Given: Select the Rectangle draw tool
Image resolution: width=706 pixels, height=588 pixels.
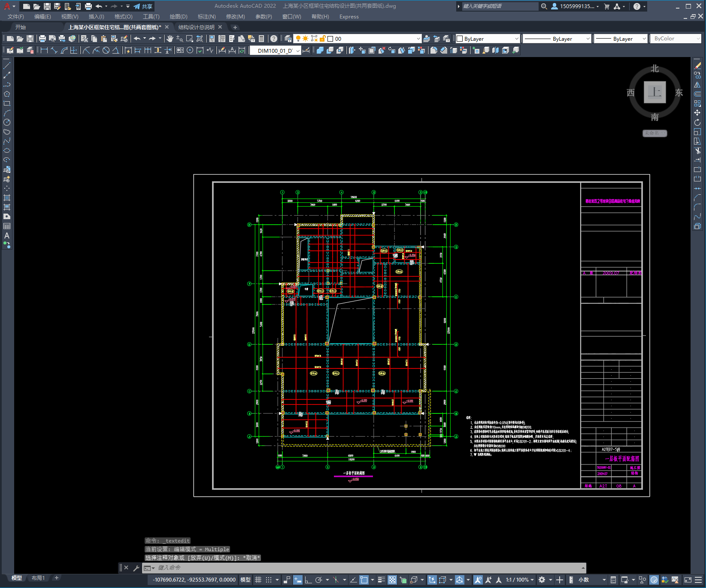Looking at the screenshot, I should point(7,103).
